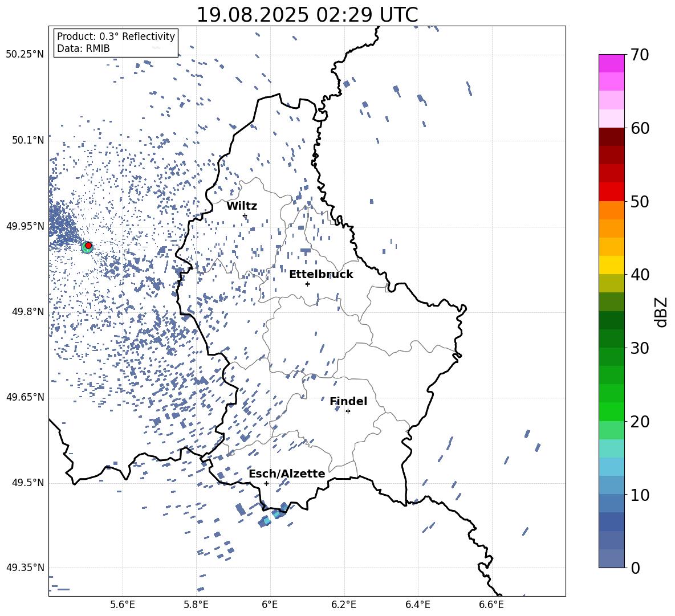The width and height of the screenshot is (675, 616).
Task: Click the 49.8°N latitude label
Action: [28, 312]
